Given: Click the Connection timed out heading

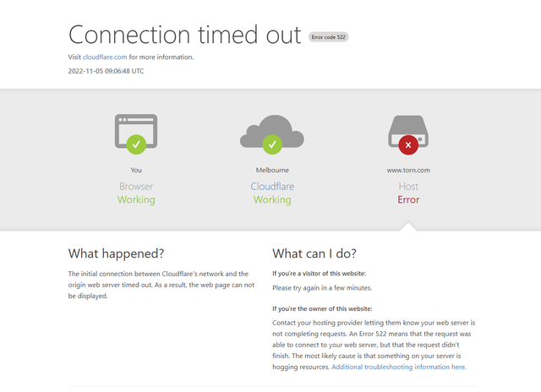Looking at the screenshot, I should click(x=184, y=35).
